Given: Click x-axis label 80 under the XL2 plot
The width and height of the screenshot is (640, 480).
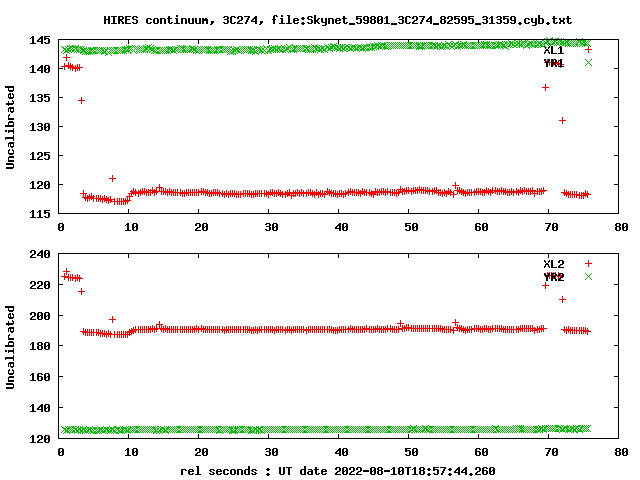Looking at the screenshot, I should [x=621, y=453].
